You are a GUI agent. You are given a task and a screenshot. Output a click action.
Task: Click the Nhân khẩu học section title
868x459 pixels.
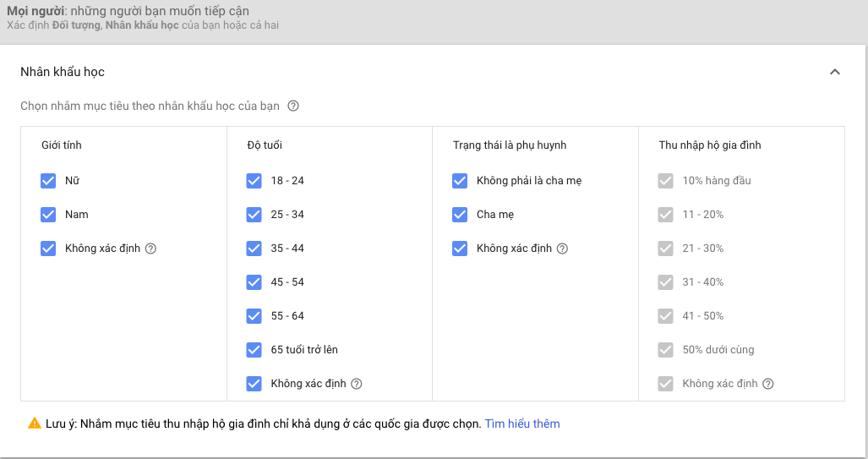pos(63,72)
